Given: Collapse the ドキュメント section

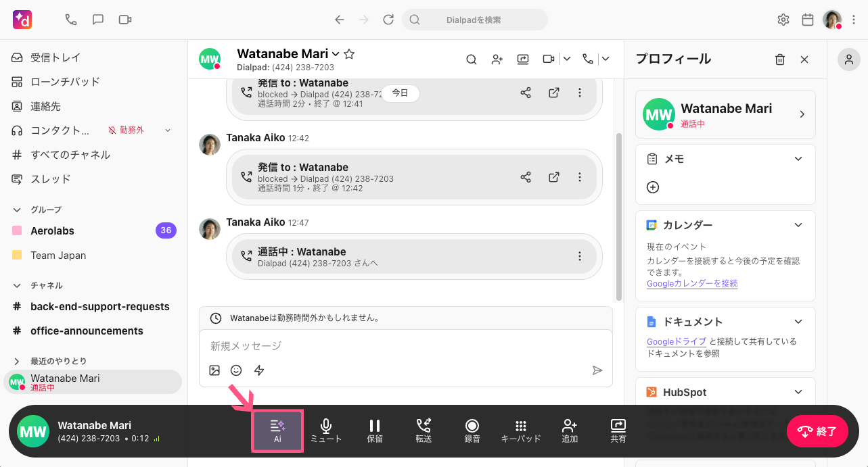Looking at the screenshot, I should click(x=798, y=322).
